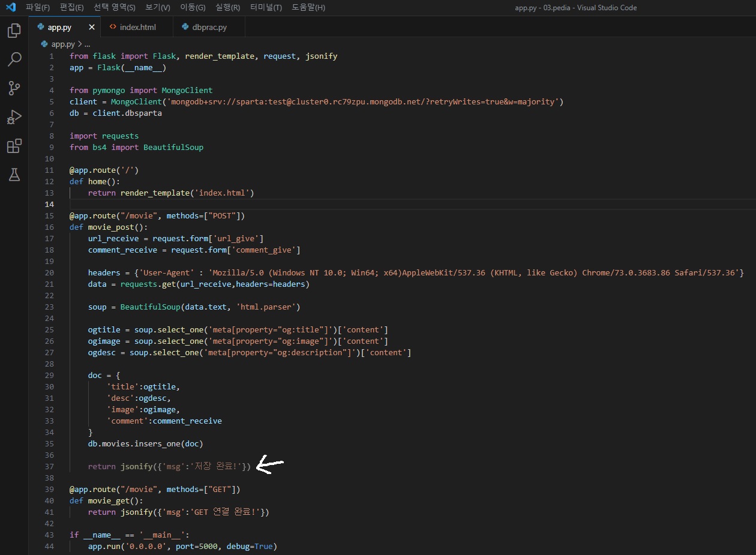
Task: Open the 선택 영역(S) menu
Action: 115,8
